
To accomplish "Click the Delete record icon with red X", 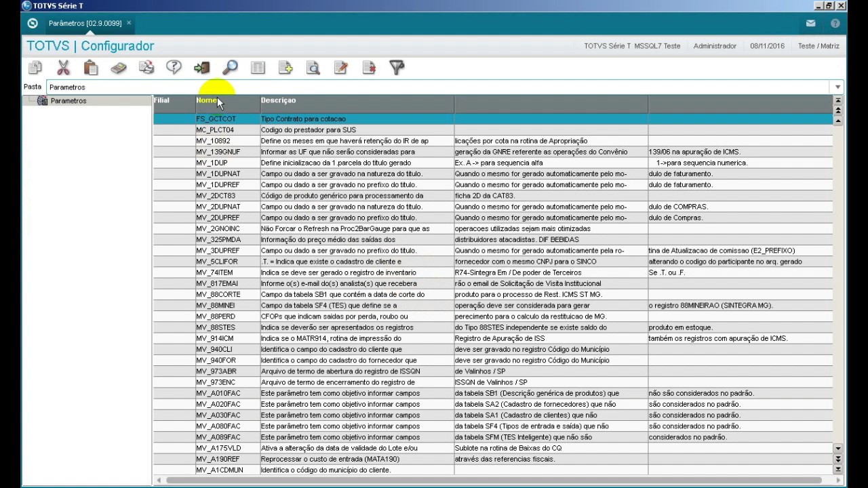I will tap(369, 67).
